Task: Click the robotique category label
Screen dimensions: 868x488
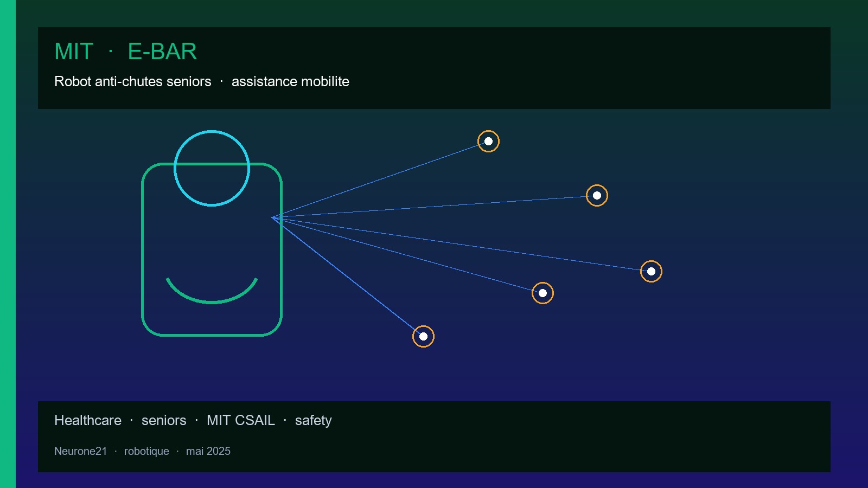Action: tap(146, 451)
